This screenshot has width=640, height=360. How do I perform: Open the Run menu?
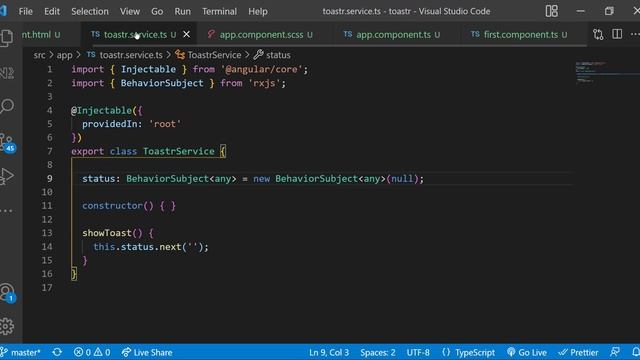(x=182, y=11)
